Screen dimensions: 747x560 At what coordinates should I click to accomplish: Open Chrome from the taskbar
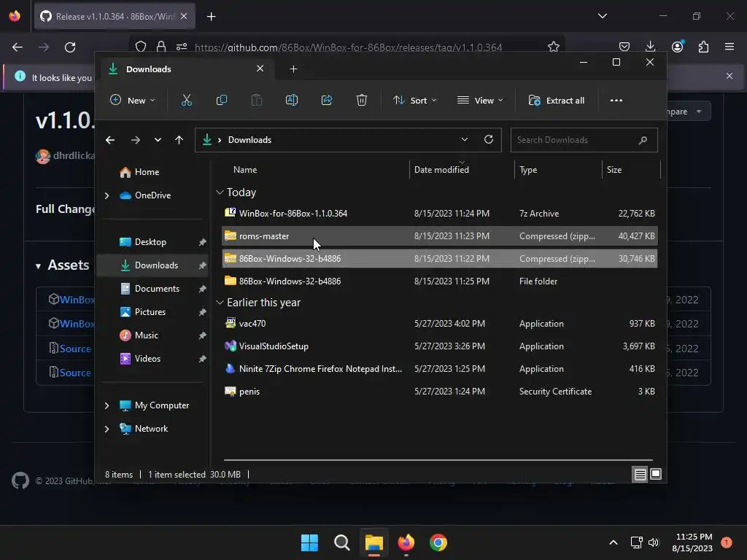tap(438, 542)
